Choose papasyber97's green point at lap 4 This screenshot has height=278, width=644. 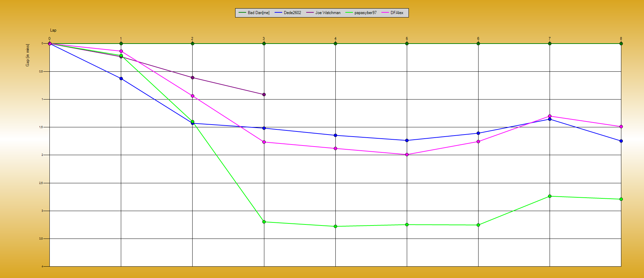click(x=335, y=226)
